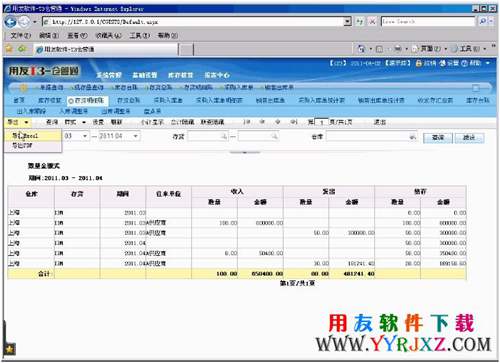Open 系统管理 in the blue header
The image size is (500, 363).
click(x=109, y=75)
